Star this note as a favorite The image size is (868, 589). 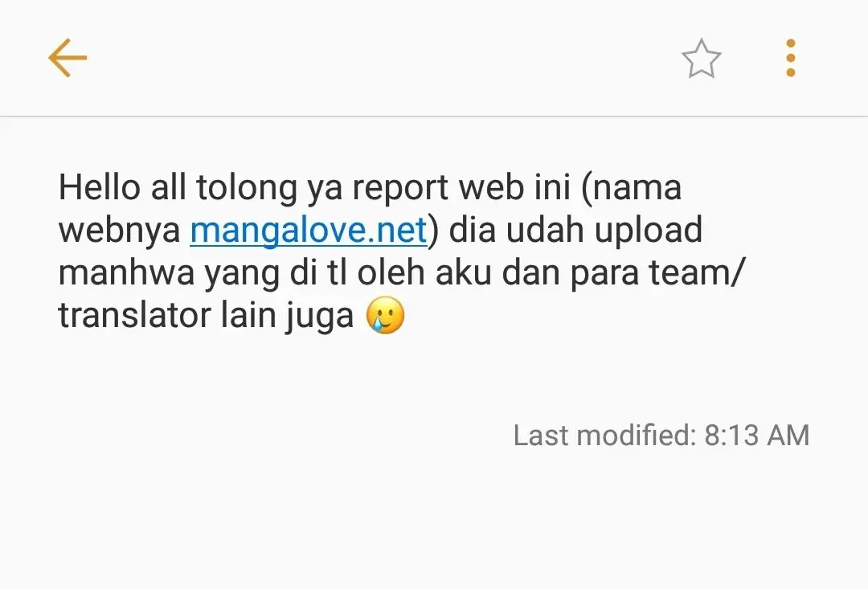coord(701,58)
